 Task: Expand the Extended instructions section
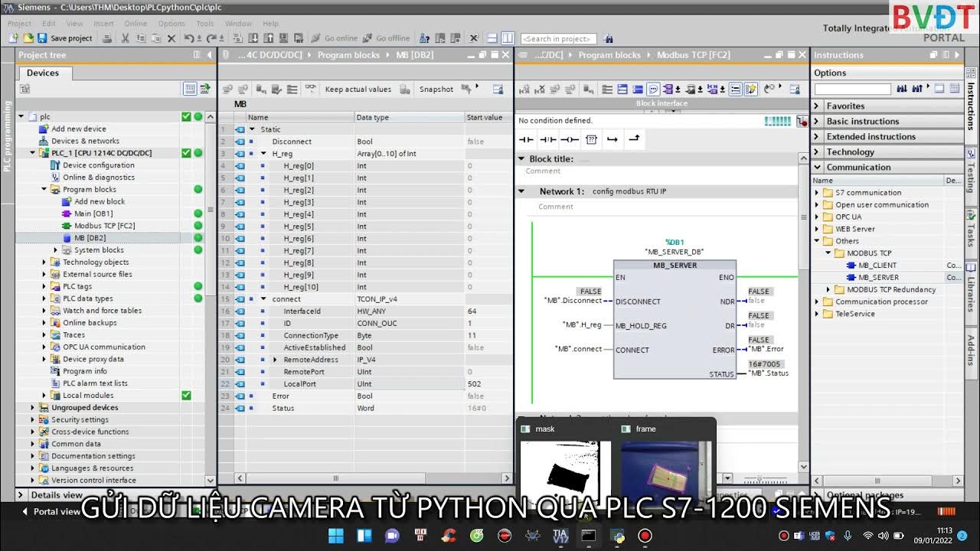pyautogui.click(x=817, y=137)
